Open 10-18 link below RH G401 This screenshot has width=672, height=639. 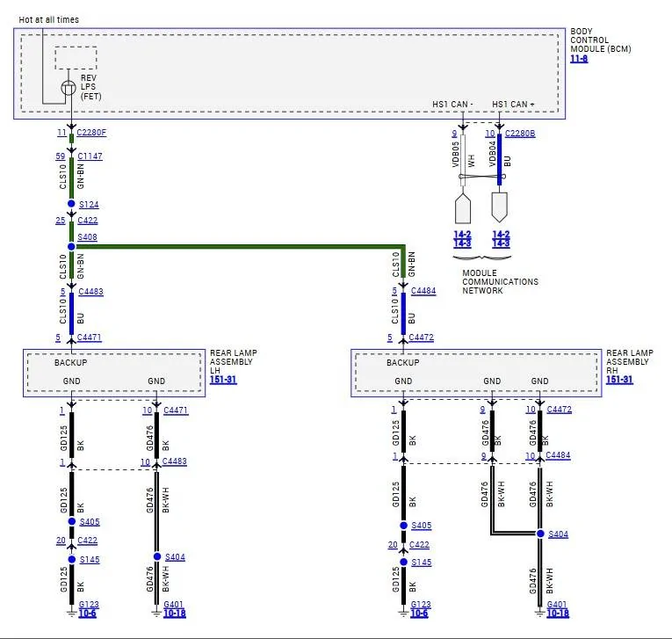[558, 614]
